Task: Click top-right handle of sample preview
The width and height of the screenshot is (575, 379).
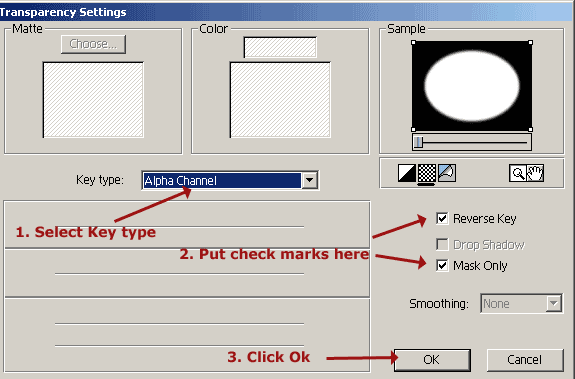Action: pyautogui.click(x=530, y=43)
